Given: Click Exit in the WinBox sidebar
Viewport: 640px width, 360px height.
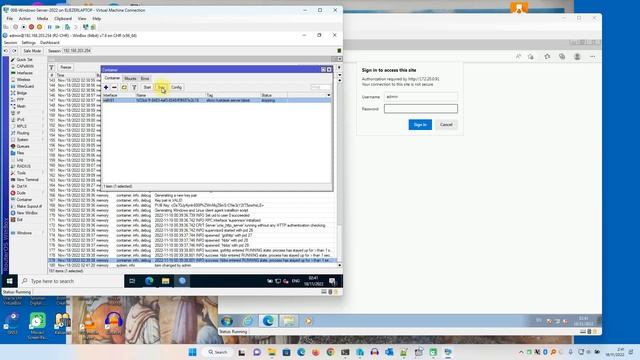Looking at the screenshot, I should coord(20,220).
